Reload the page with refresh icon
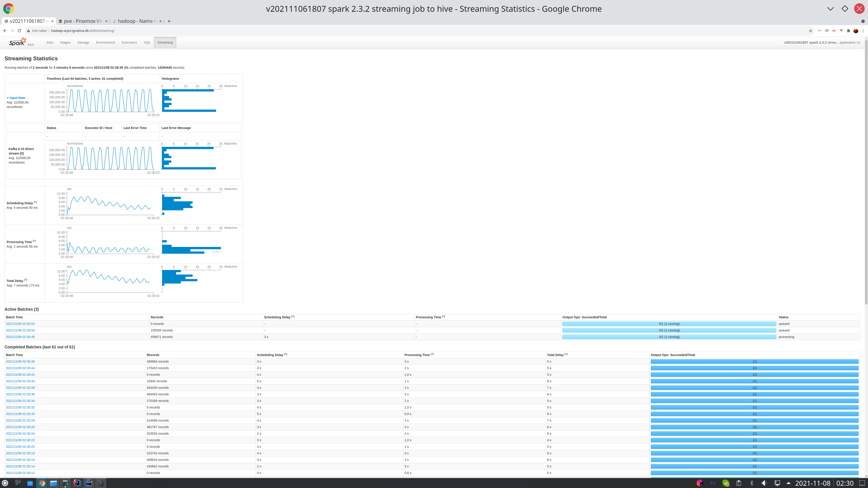 point(19,31)
